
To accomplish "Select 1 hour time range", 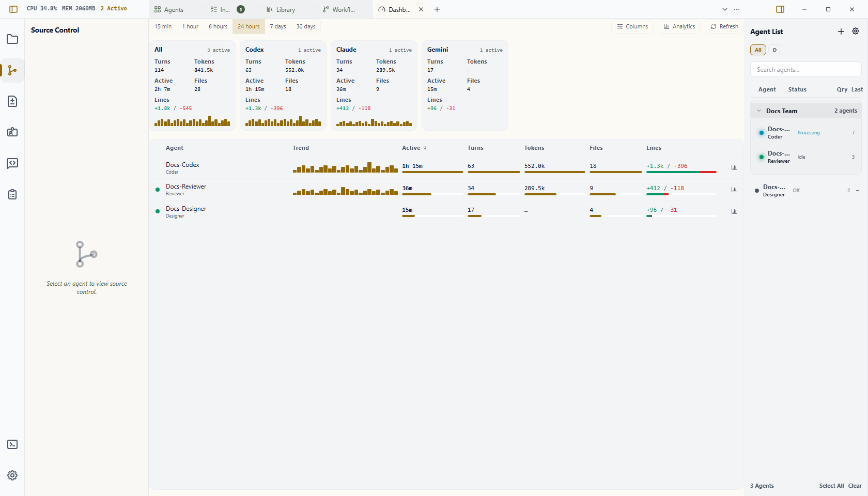I will [x=190, y=26].
